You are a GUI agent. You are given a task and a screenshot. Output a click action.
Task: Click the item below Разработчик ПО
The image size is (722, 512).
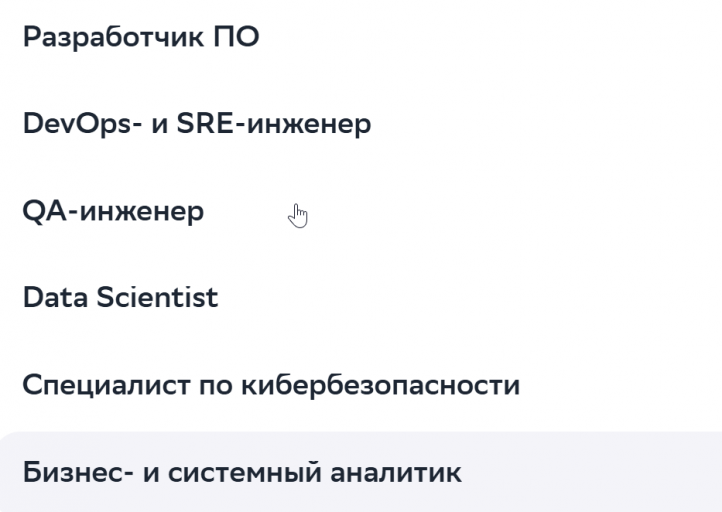[361, 124]
